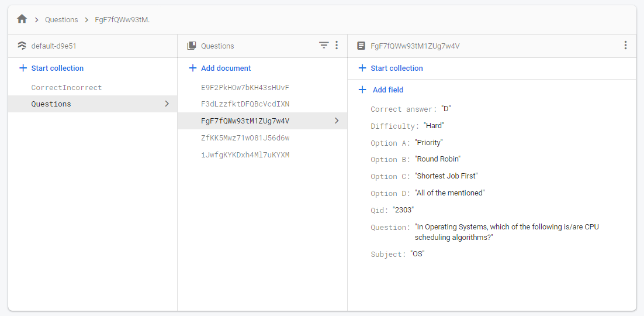Screen dimensions: 644x316
Task: Click the document icon beside FgF7fQWw93tM1ZUg7w4V
Action: point(361,46)
